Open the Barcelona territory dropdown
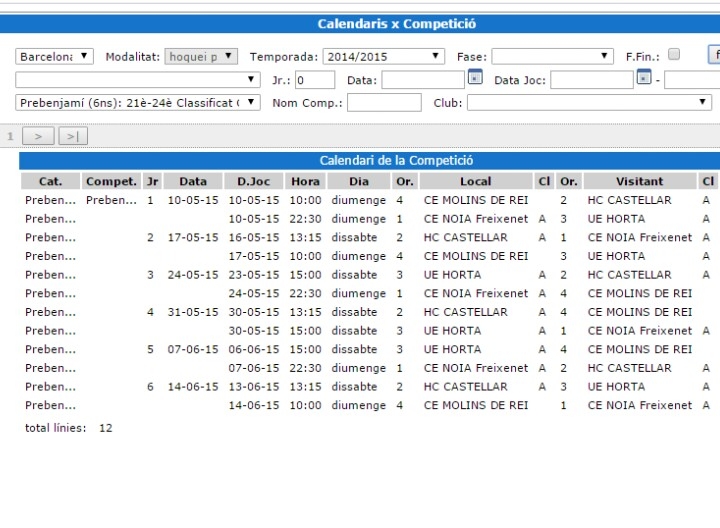720x528 pixels. (55, 57)
